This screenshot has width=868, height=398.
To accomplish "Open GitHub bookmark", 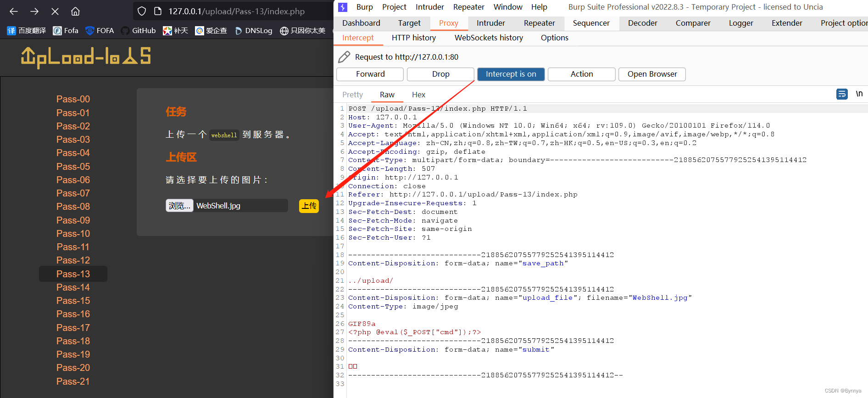I will point(138,31).
